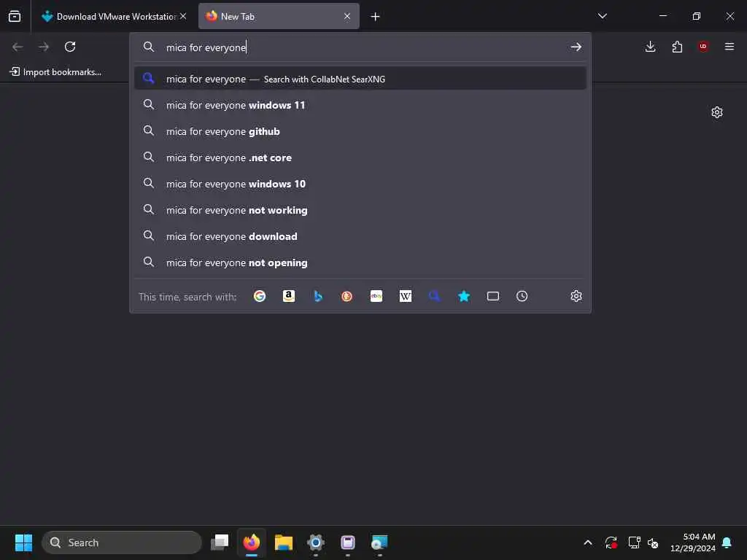Open clock and date flyout
747x560 pixels.
click(693, 542)
